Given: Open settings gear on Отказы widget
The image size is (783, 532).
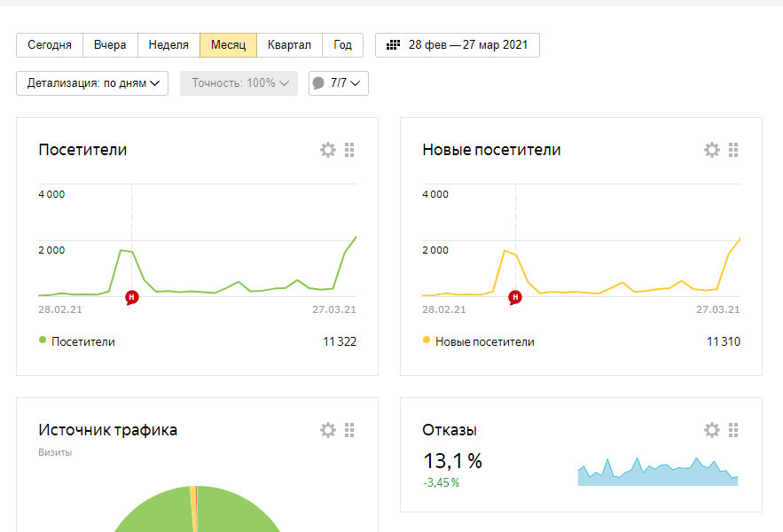Looking at the screenshot, I should click(x=712, y=430).
